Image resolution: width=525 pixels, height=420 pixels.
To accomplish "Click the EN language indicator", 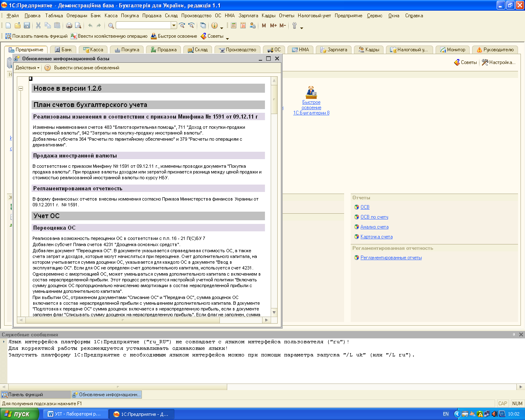I will pyautogui.click(x=446, y=414).
